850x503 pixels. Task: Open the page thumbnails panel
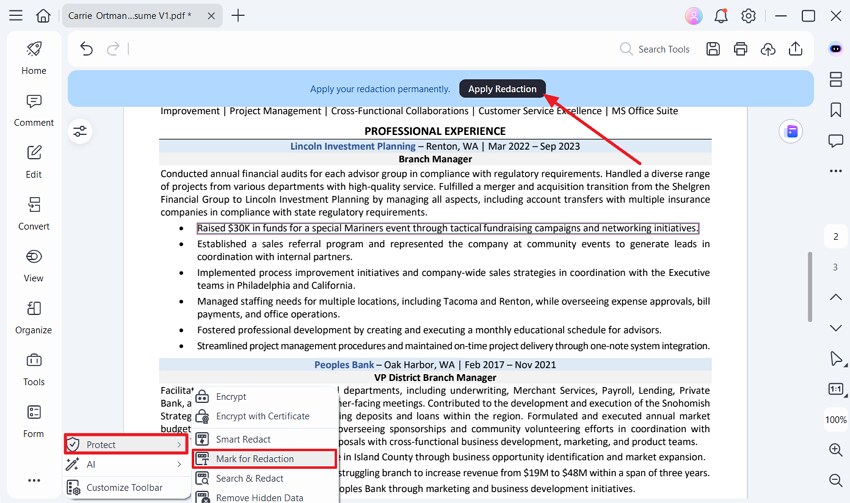835,80
